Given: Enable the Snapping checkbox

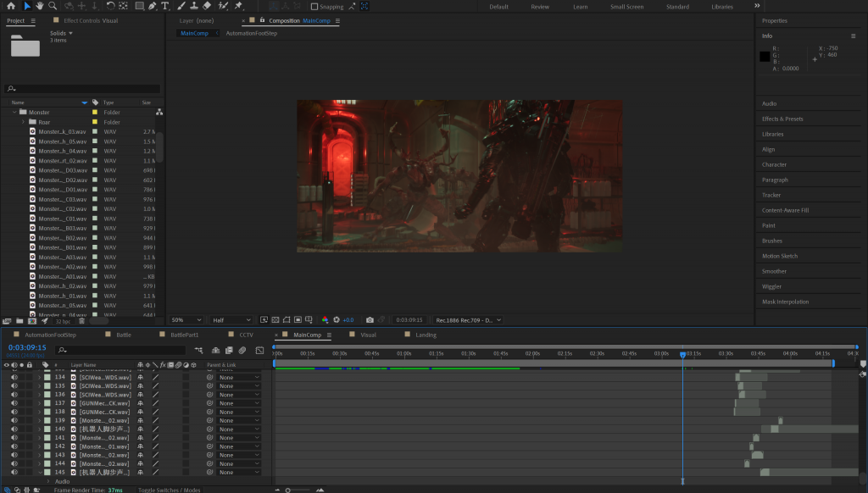Looking at the screenshot, I should pos(314,7).
